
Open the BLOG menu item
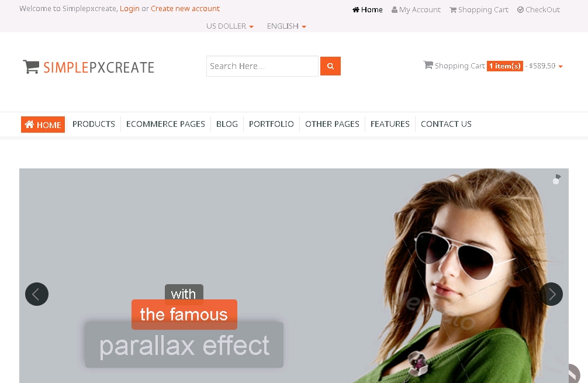[227, 124]
